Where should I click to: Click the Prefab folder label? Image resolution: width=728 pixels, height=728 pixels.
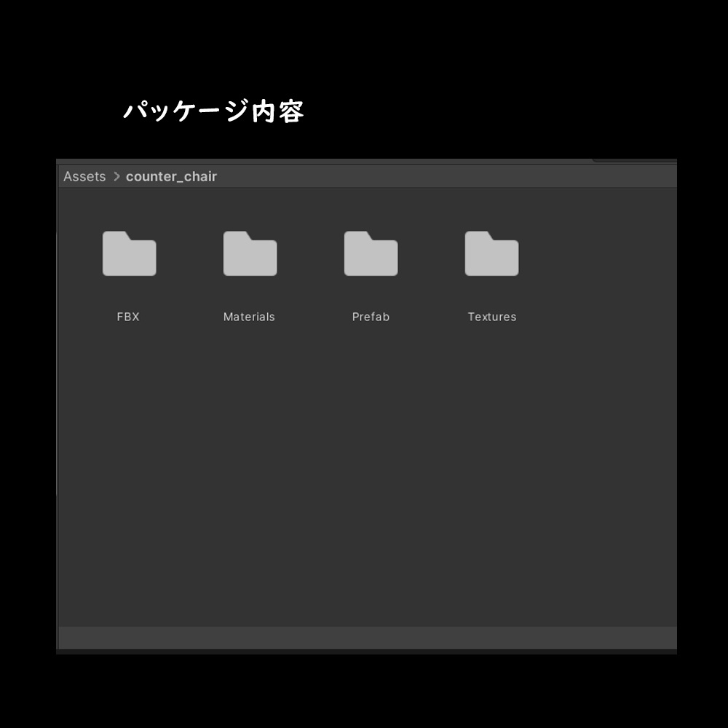371,317
